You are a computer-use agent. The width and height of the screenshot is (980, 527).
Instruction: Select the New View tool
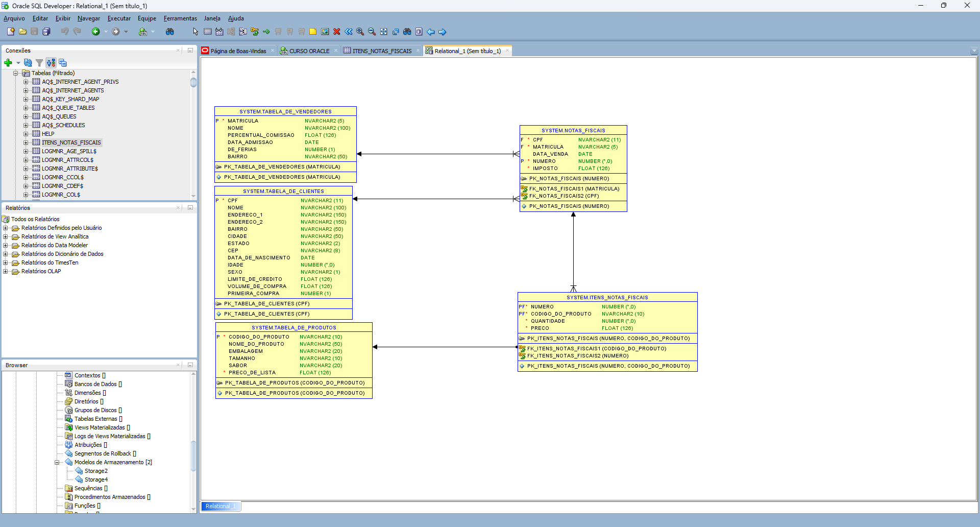click(x=219, y=32)
